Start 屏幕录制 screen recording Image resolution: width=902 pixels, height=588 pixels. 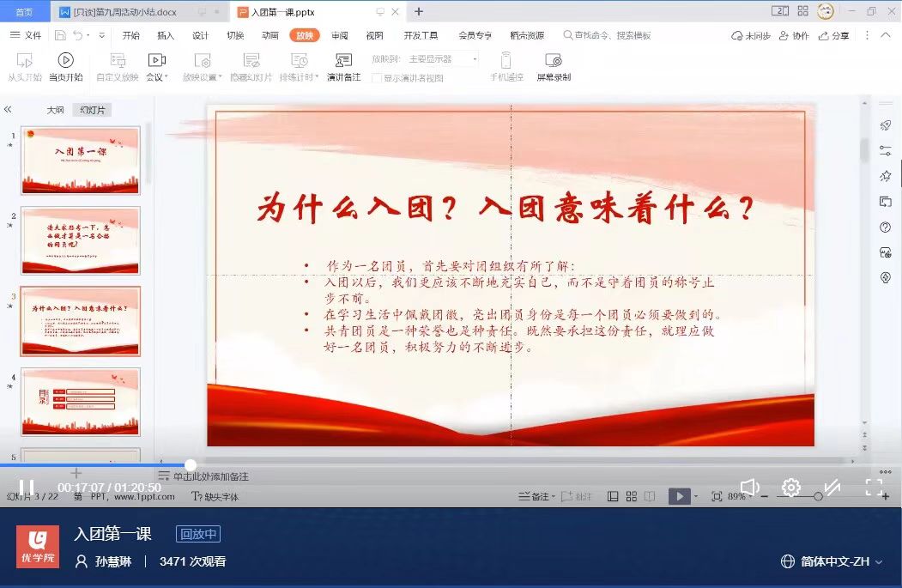pos(554,61)
